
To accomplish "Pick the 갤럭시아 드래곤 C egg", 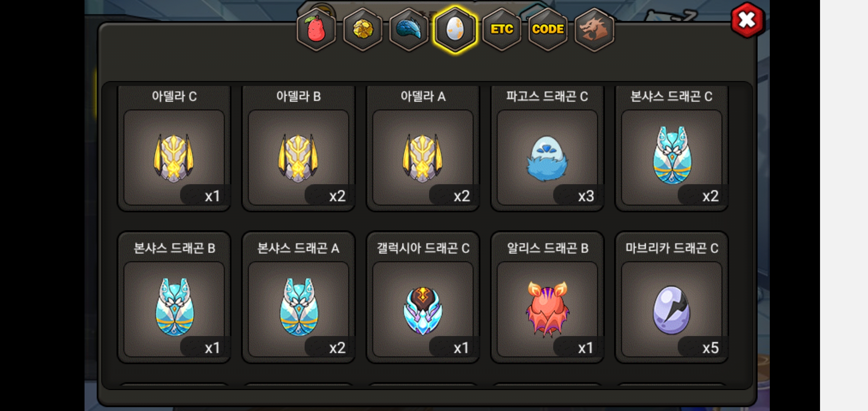I will pos(423,297).
